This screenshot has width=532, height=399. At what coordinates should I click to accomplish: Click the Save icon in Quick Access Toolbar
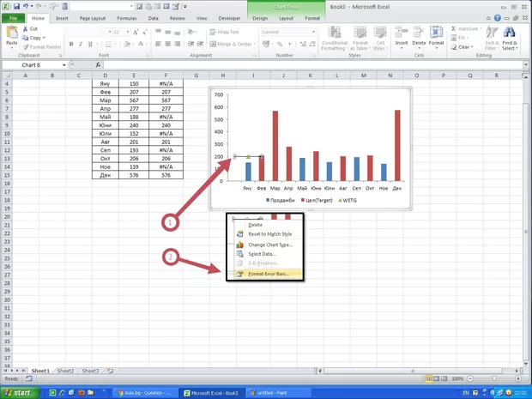[16, 6]
